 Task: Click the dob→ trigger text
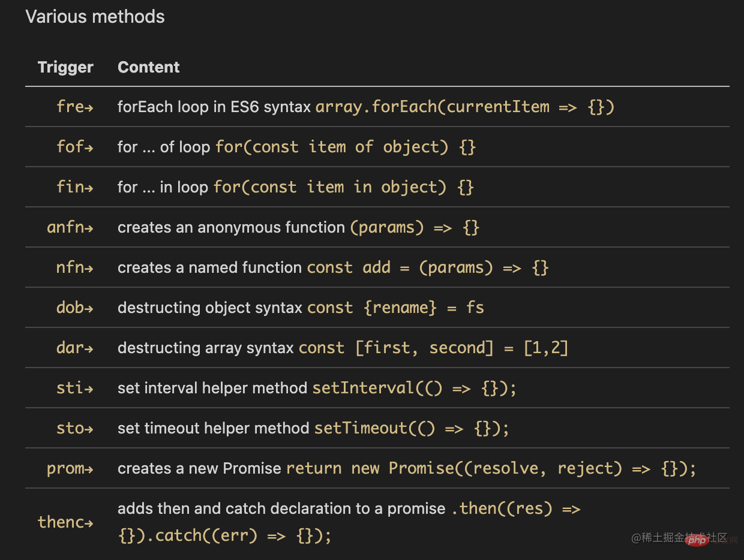pos(74,308)
